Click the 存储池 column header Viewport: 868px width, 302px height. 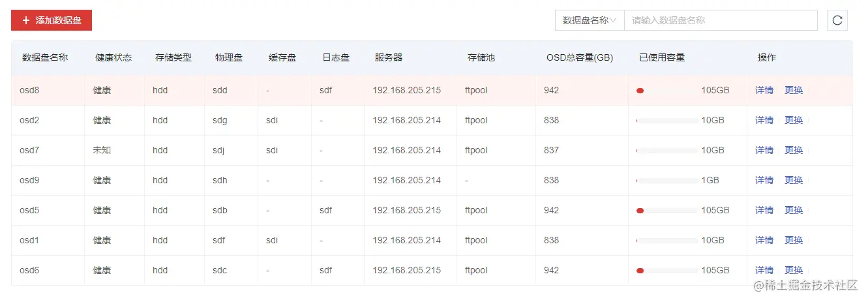(x=481, y=57)
